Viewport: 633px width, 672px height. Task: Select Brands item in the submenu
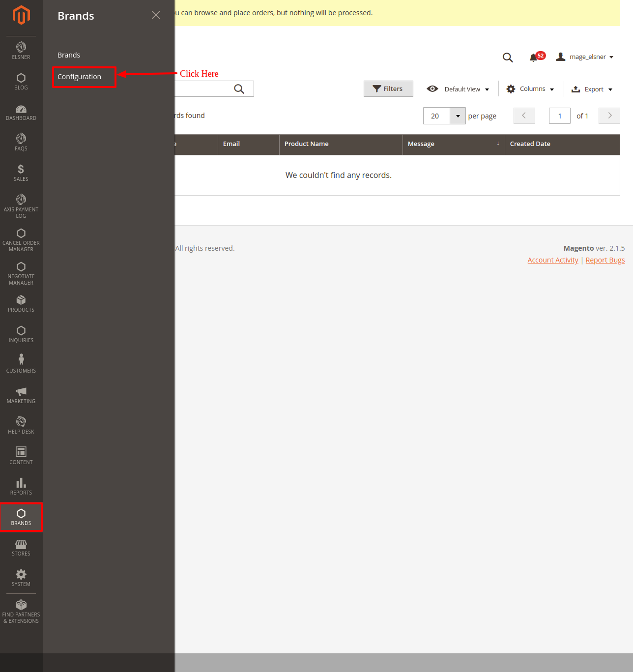69,55
